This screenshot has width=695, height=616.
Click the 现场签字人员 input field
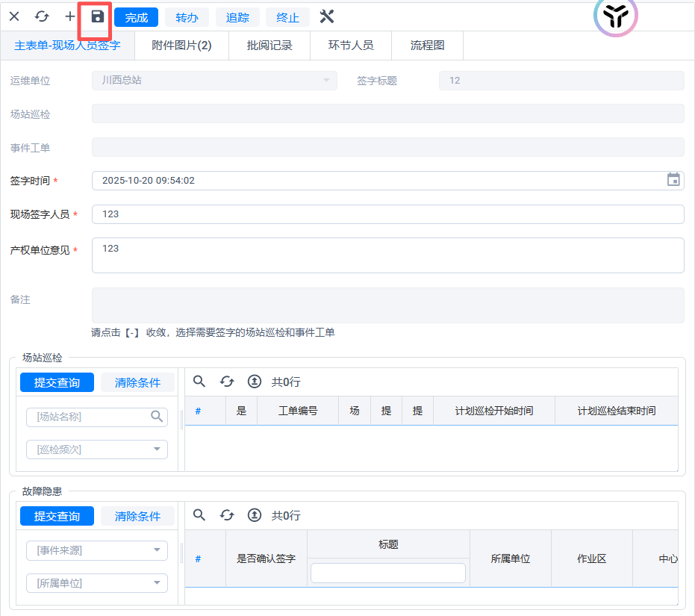point(387,214)
